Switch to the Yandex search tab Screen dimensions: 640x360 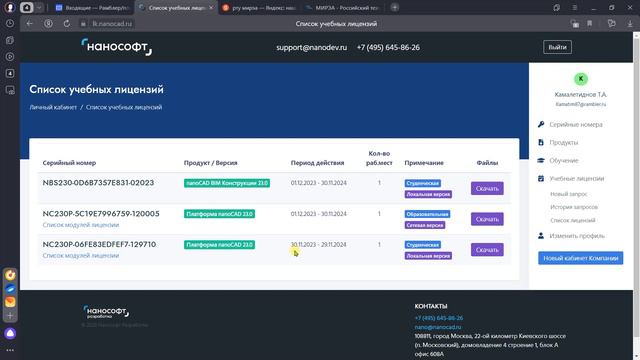point(259,8)
